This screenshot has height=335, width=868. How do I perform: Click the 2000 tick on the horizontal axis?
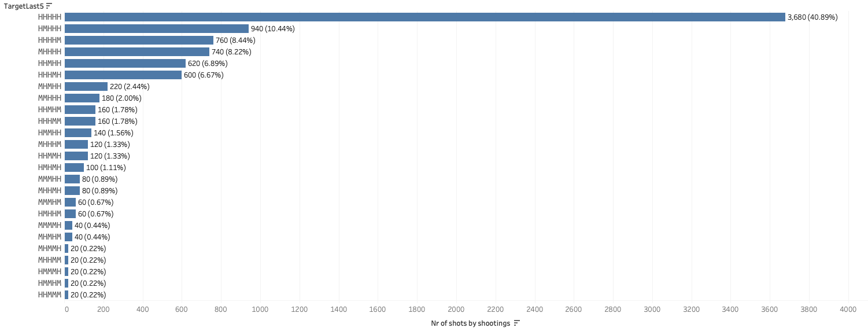(x=456, y=310)
